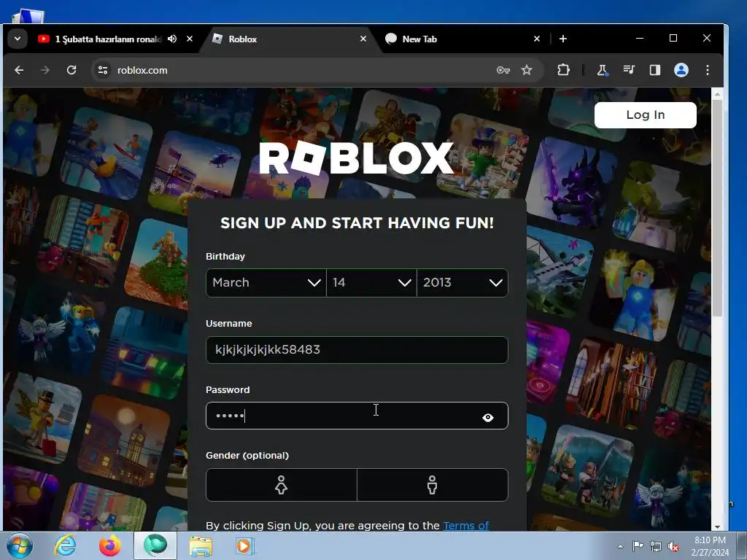Select the male gender option

coord(433,485)
